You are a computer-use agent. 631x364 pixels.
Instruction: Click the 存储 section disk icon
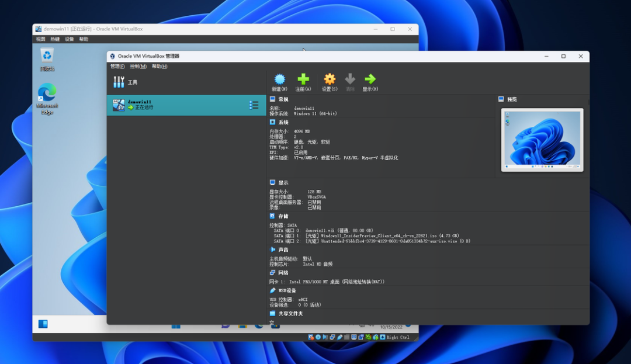pos(272,216)
